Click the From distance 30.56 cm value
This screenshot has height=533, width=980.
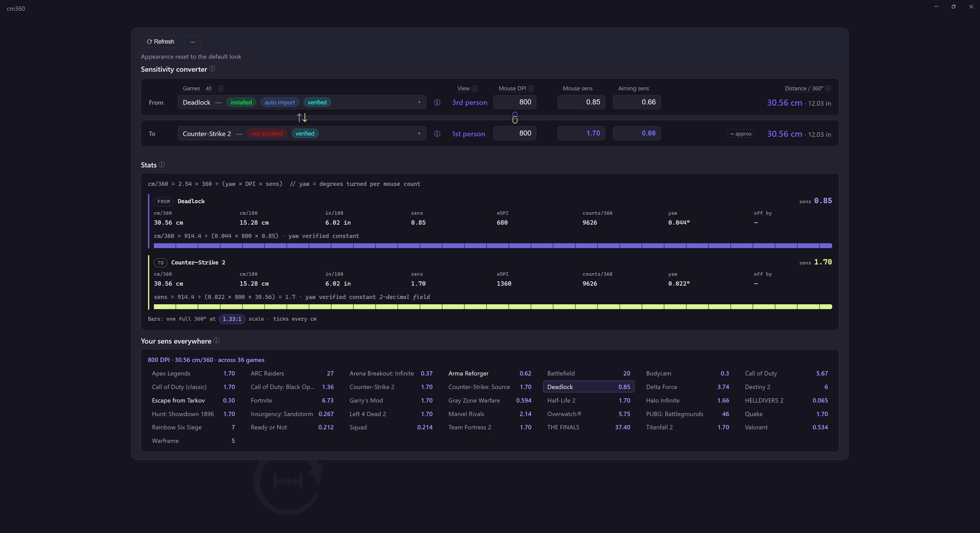click(785, 103)
